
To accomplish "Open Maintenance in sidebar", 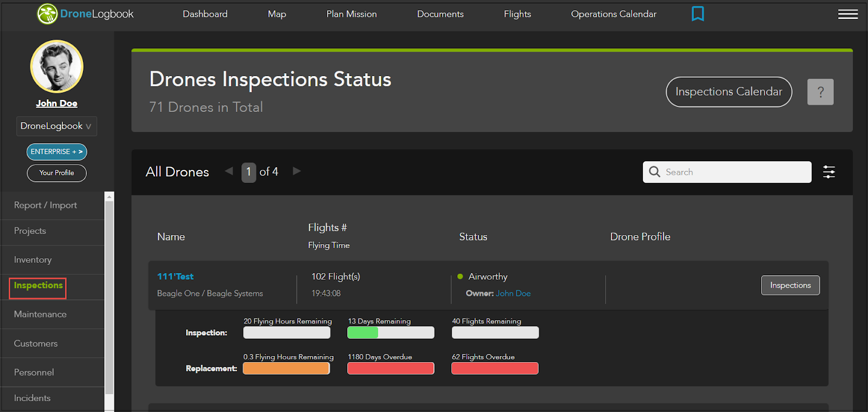I will point(40,314).
